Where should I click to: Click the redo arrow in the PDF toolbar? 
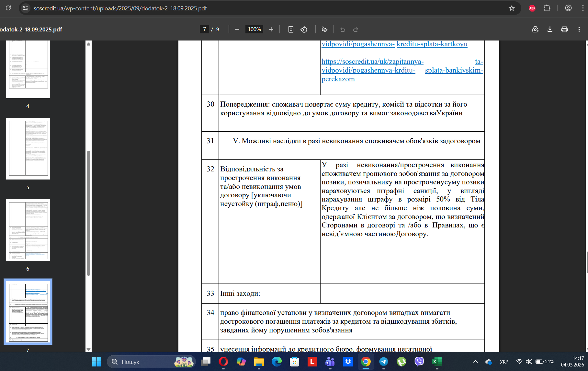[x=356, y=29]
